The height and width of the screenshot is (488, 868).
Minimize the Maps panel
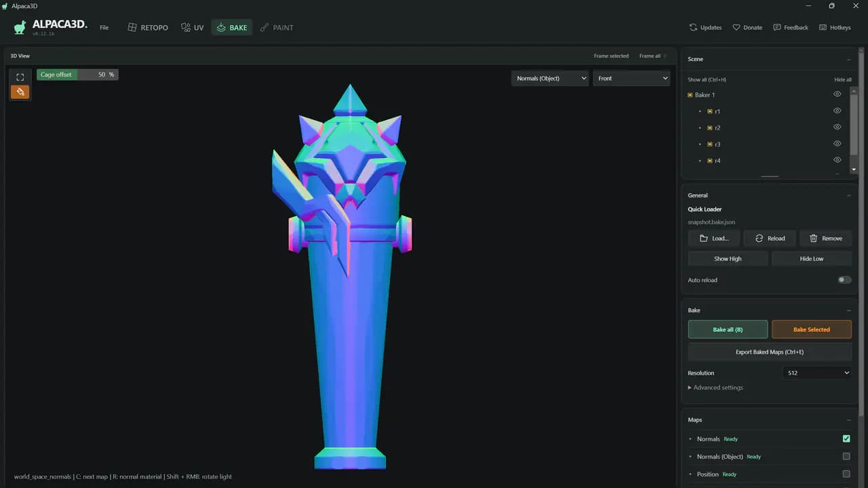848,420
